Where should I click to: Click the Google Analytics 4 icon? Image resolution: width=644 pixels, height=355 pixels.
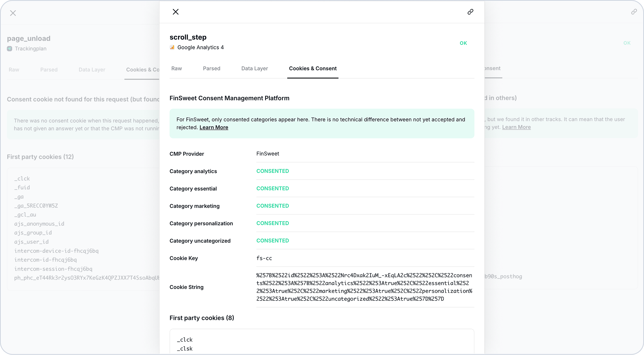(x=172, y=47)
